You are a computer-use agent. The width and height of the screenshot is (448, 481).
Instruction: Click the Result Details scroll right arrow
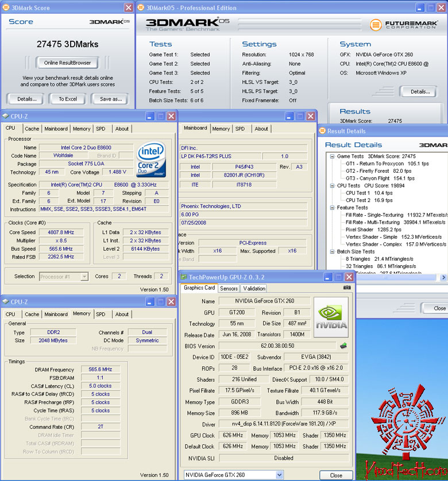(x=443, y=277)
